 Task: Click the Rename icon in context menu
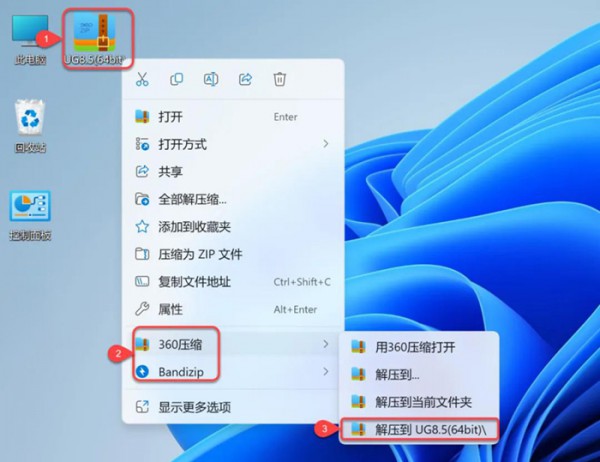(x=211, y=79)
